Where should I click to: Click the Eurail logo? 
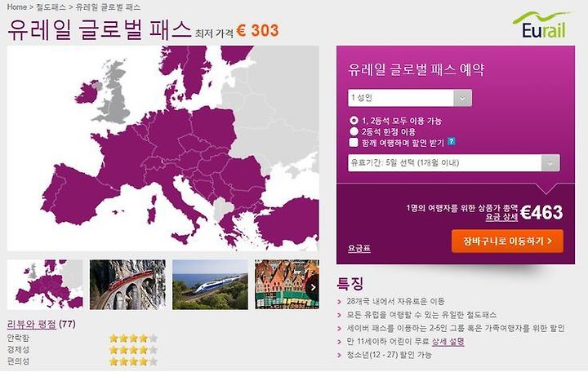[x=542, y=24]
